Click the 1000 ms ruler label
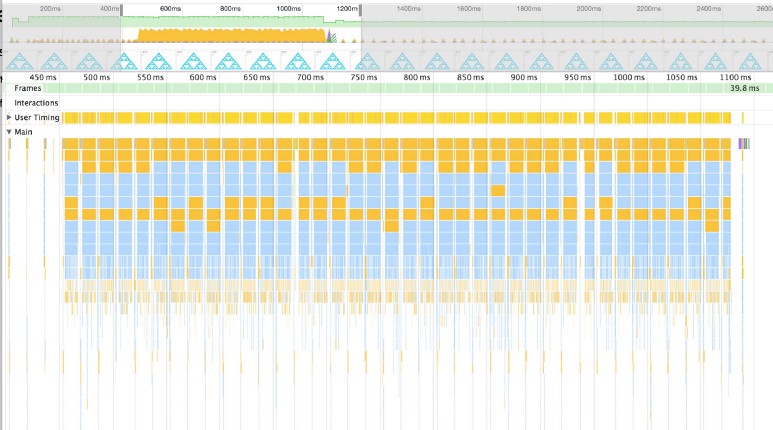 point(629,77)
